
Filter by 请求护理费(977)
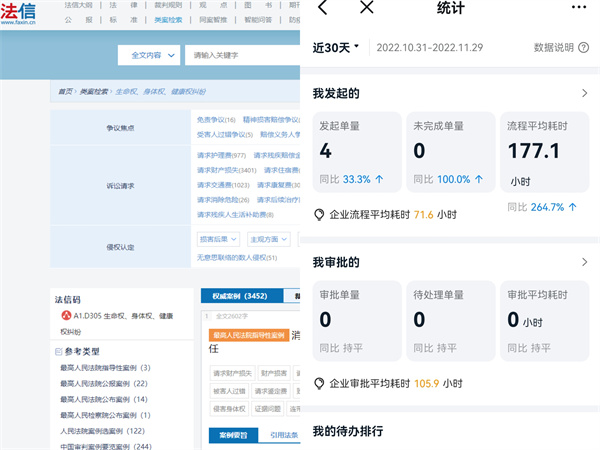222,155
